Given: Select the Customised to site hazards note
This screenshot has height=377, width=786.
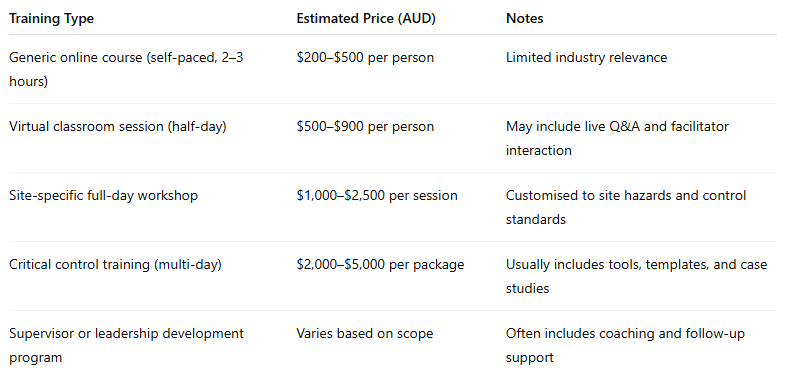Looking at the screenshot, I should pyautogui.click(x=626, y=207).
